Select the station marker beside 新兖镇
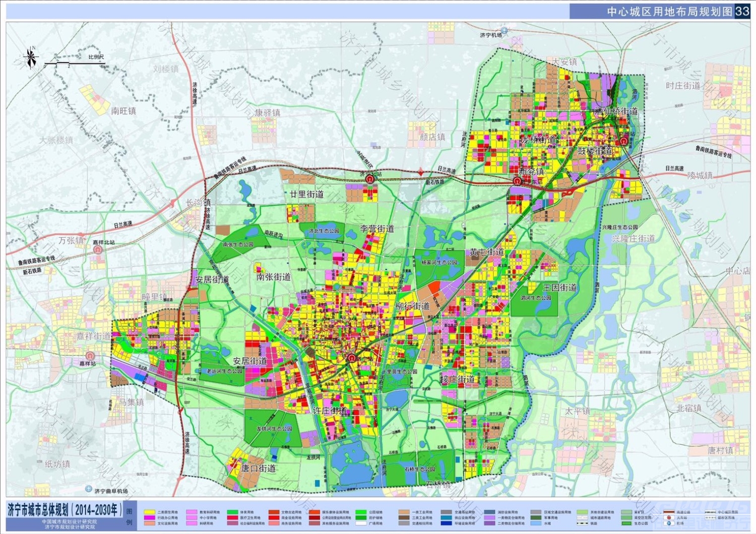 pos(517,180)
